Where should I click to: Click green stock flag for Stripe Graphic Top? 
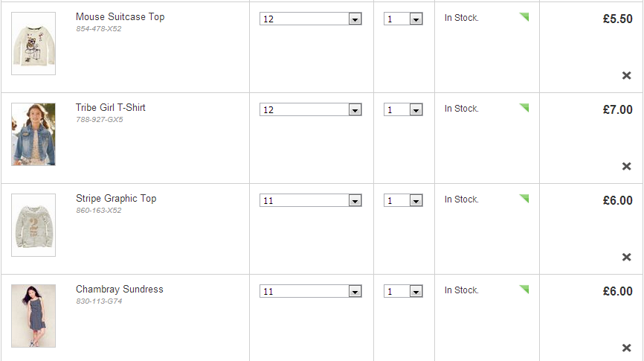(524, 199)
